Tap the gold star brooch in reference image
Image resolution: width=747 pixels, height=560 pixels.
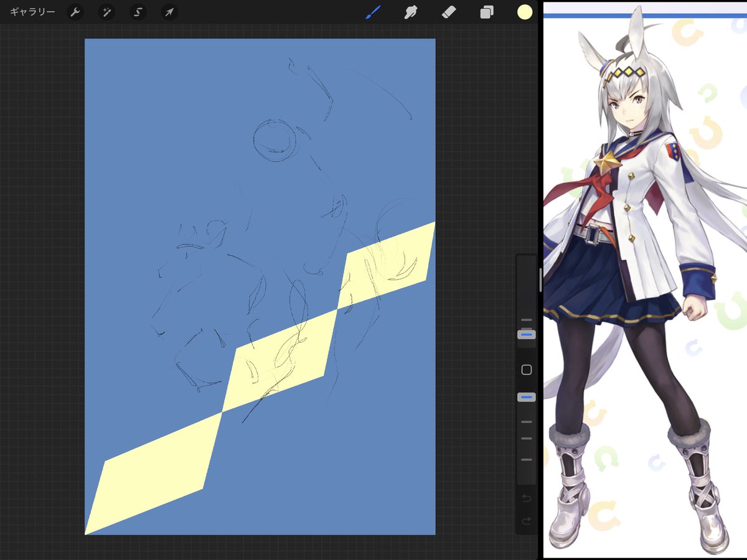607,163
